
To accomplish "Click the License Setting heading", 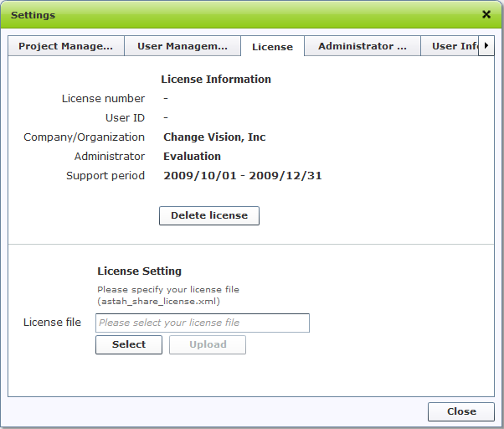I will click(x=140, y=271).
